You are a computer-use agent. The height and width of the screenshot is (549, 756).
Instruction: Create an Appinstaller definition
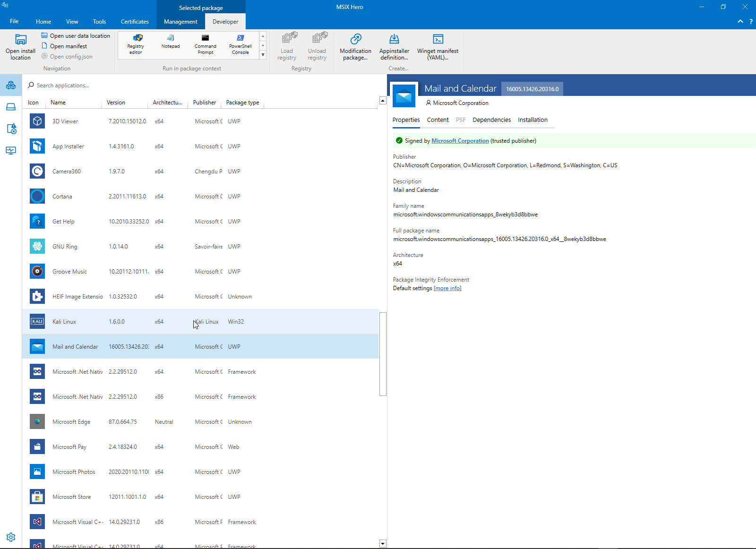(x=394, y=47)
